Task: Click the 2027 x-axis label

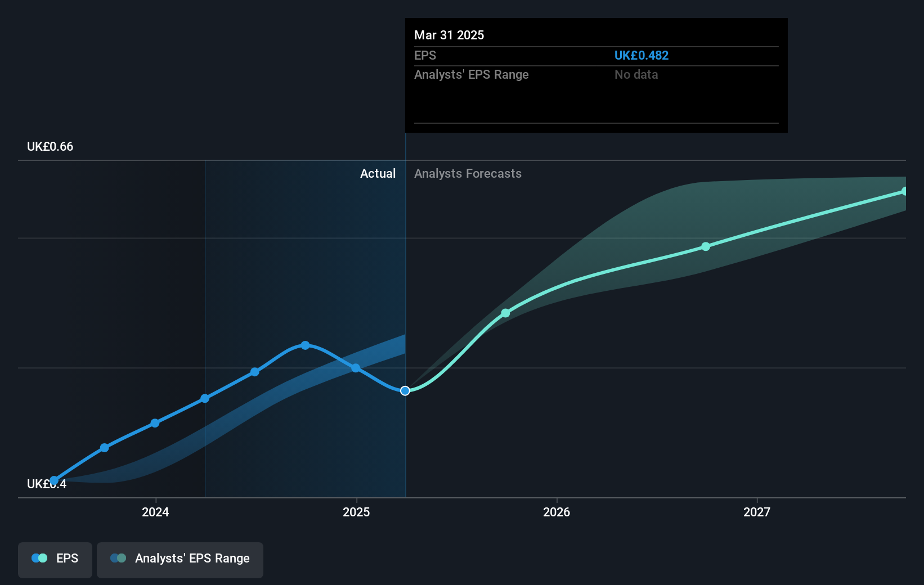Action: click(x=757, y=512)
